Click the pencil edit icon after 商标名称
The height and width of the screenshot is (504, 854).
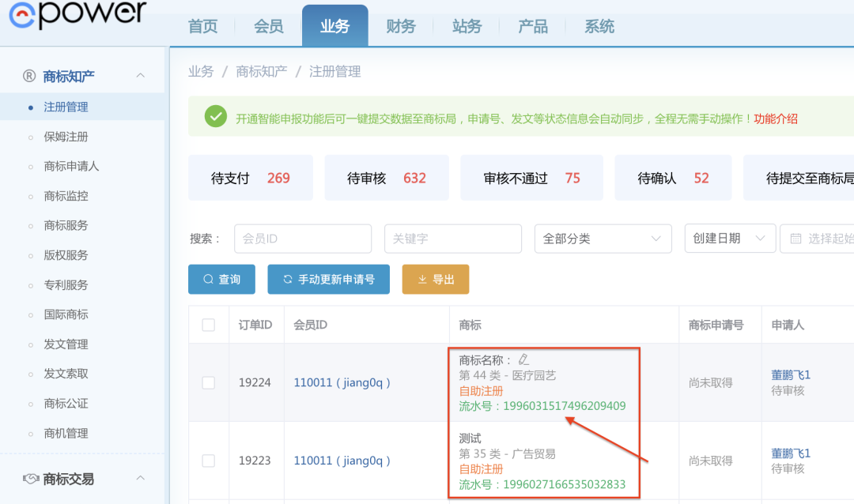[x=523, y=359]
